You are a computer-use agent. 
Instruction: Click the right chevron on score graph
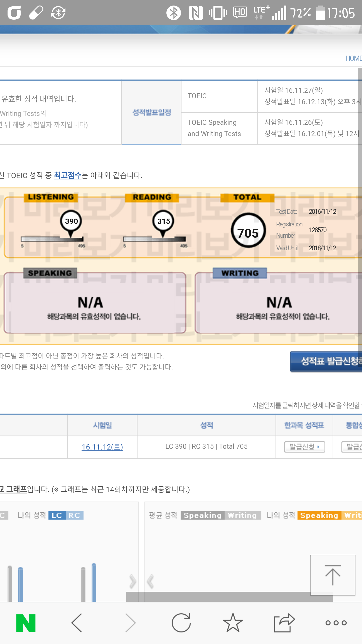click(132, 581)
